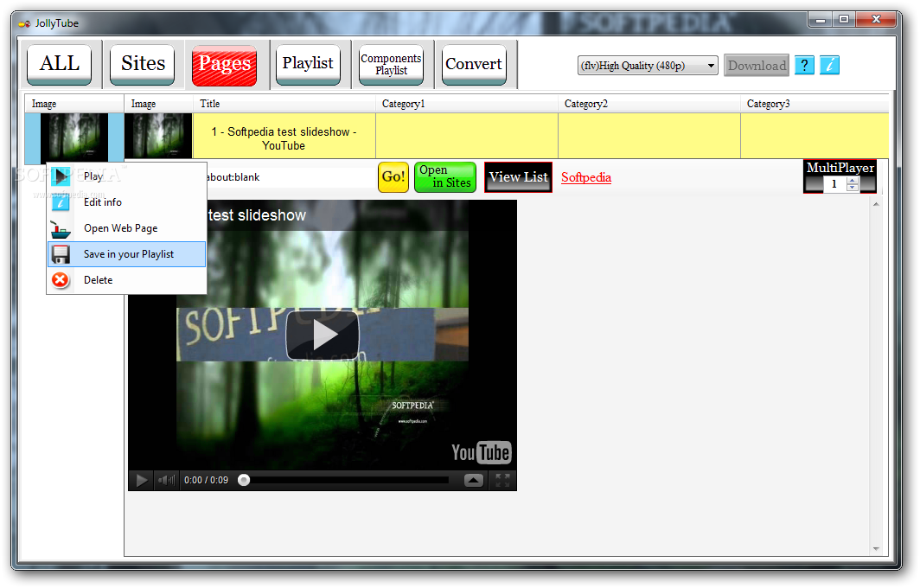Image resolution: width=920 pixels, height=588 pixels.
Task: Click the Category3 column header
Action: [815, 104]
